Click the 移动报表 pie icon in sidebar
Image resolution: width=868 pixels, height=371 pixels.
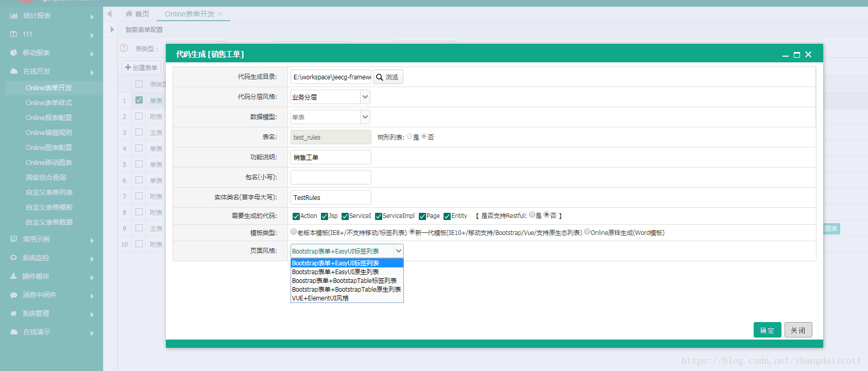14,53
